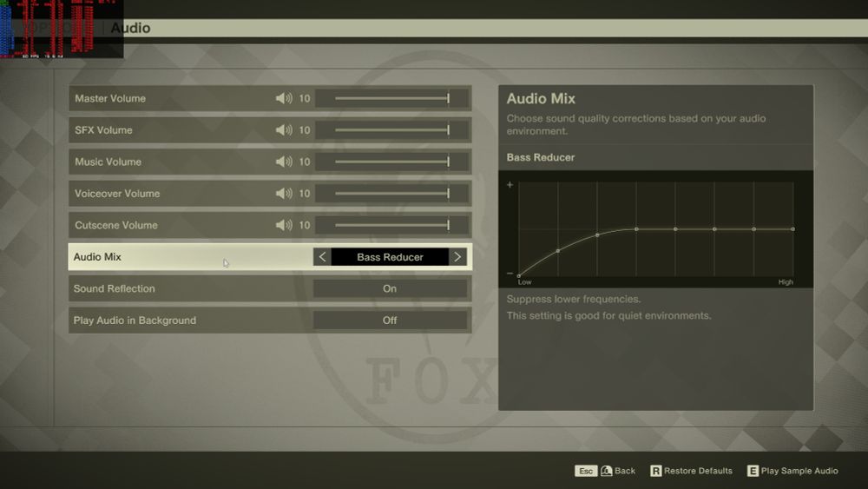
Task: Toggle Sound Reflection On setting
Action: pos(390,288)
